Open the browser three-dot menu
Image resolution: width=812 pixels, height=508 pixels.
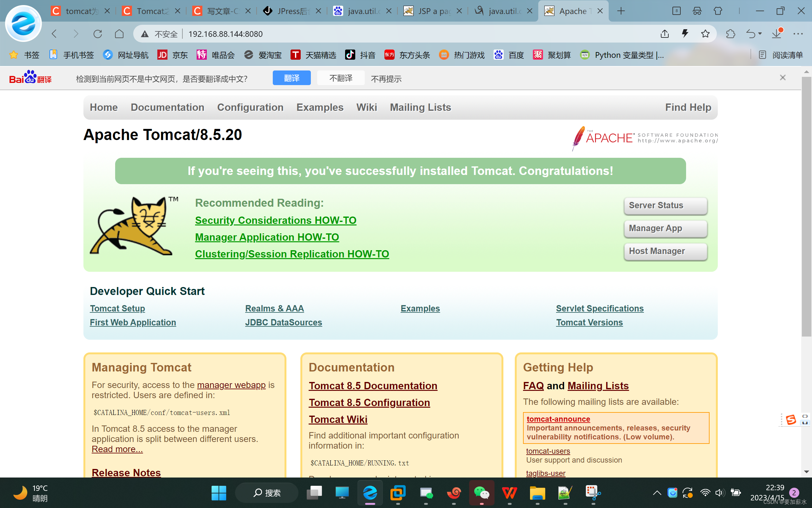(798, 34)
